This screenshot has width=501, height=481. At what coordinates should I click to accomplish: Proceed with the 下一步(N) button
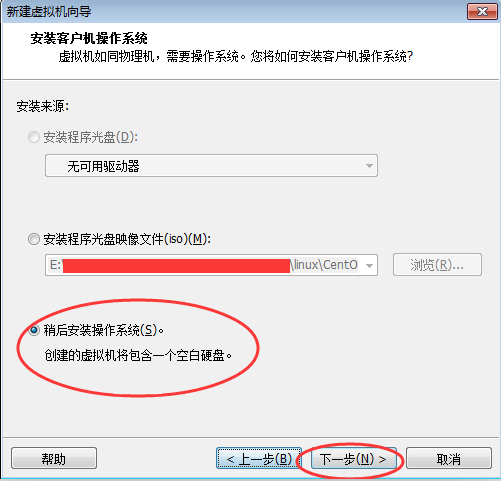(x=353, y=458)
